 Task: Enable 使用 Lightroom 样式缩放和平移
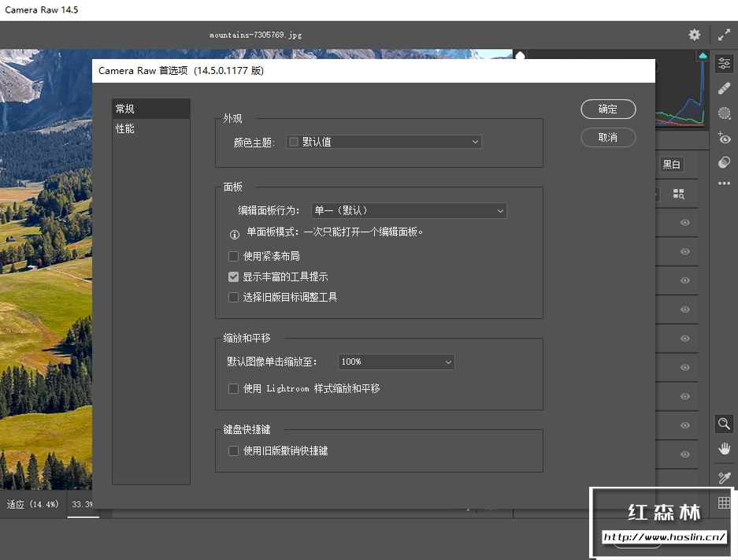pos(233,389)
